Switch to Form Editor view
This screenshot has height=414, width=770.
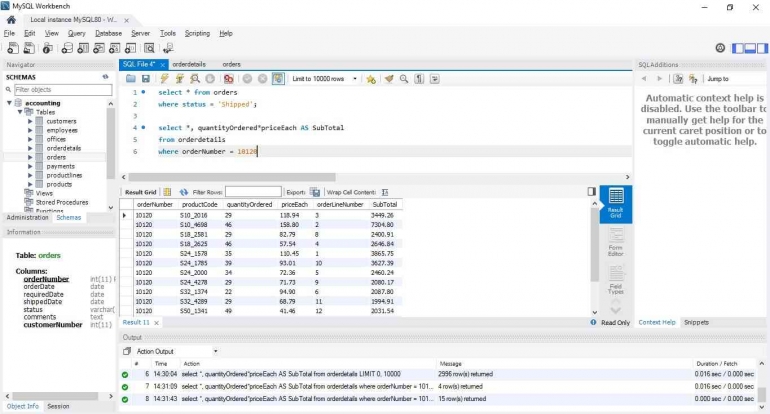(616, 243)
